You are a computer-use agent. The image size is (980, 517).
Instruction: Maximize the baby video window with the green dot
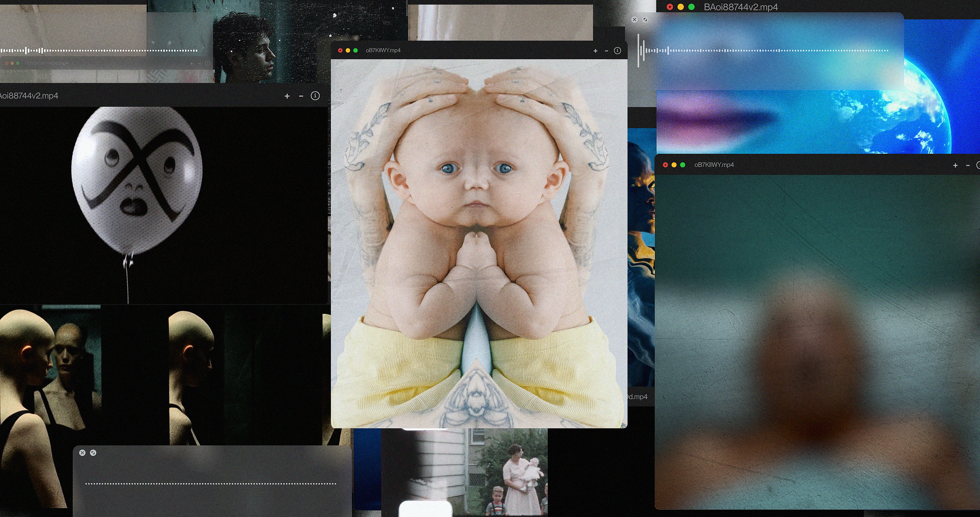tap(355, 50)
